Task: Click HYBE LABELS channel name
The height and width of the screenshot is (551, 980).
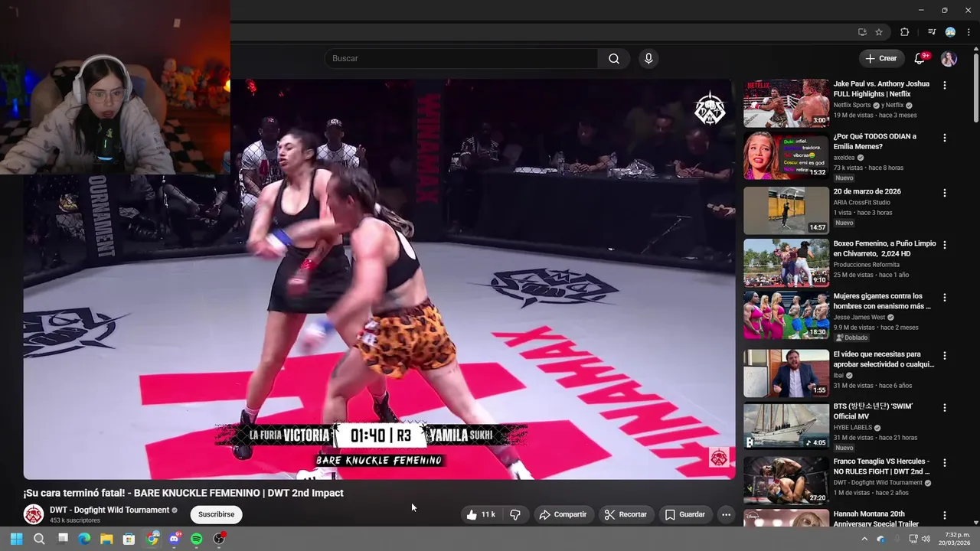Action: 853,427
